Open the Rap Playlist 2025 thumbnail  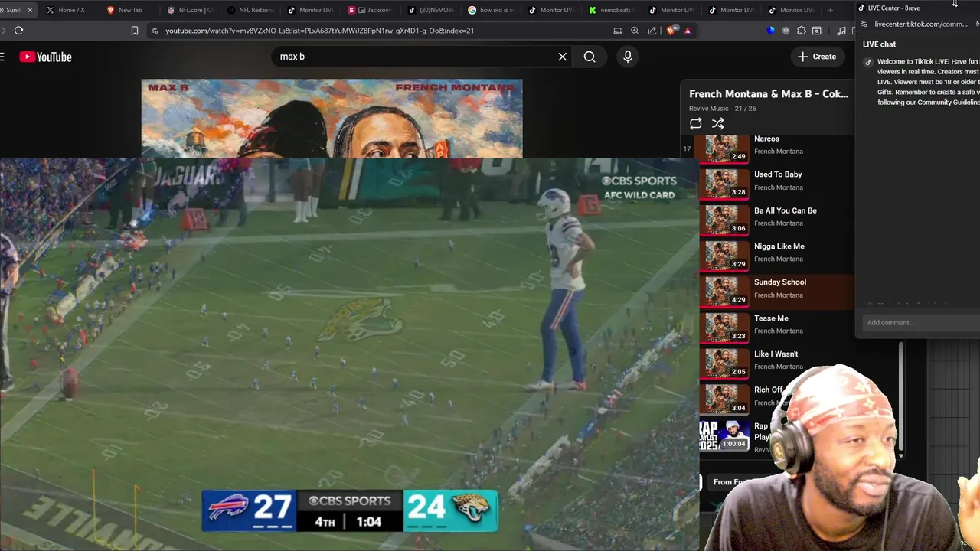coord(724,435)
